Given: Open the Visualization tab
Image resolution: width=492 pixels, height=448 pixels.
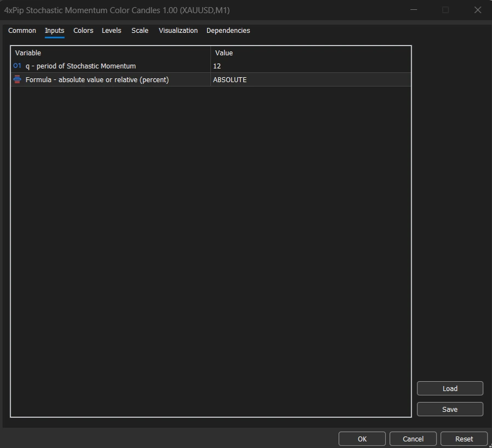Looking at the screenshot, I should pos(178,31).
